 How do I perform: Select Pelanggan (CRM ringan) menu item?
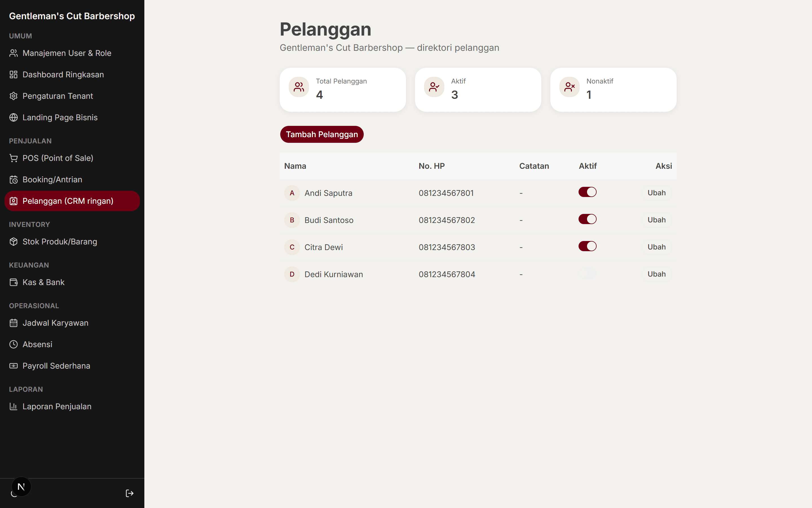[x=72, y=201]
